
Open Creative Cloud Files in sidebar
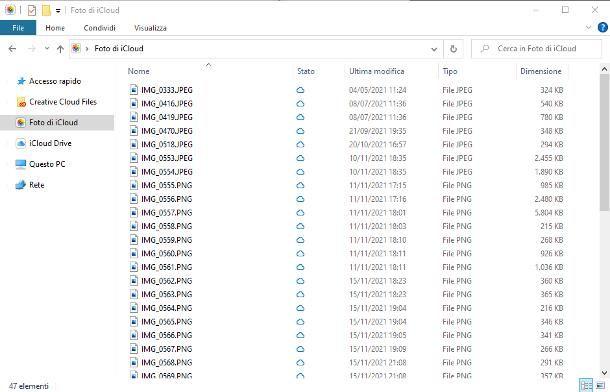56,102
